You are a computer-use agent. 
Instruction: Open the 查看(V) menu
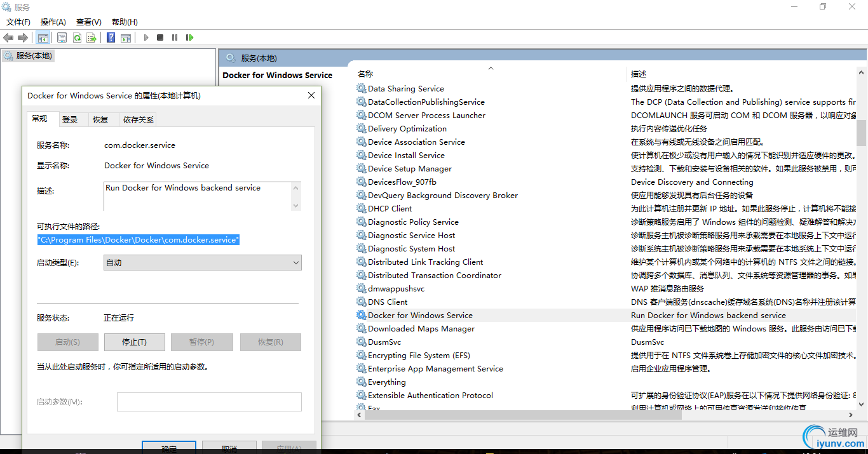point(89,22)
